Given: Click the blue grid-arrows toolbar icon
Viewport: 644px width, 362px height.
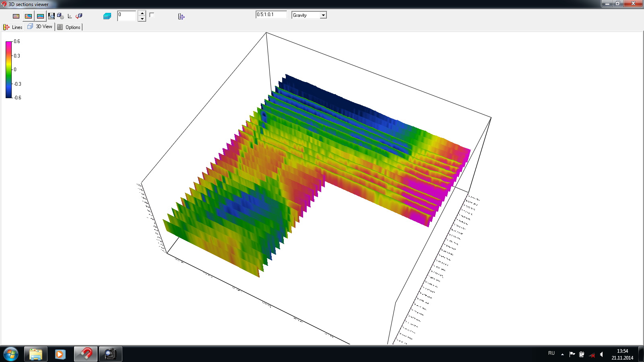Looking at the screenshot, I should pos(181,16).
